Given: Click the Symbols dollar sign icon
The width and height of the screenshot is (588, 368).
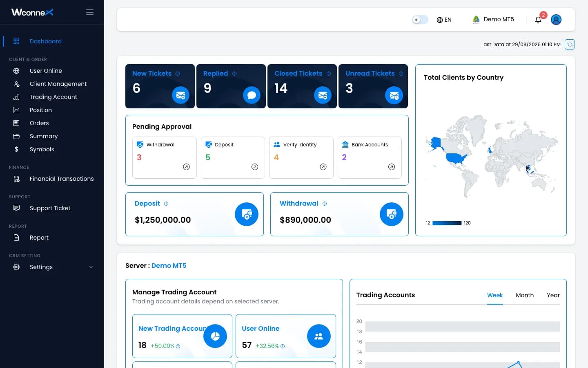Looking at the screenshot, I should click(x=16, y=149).
